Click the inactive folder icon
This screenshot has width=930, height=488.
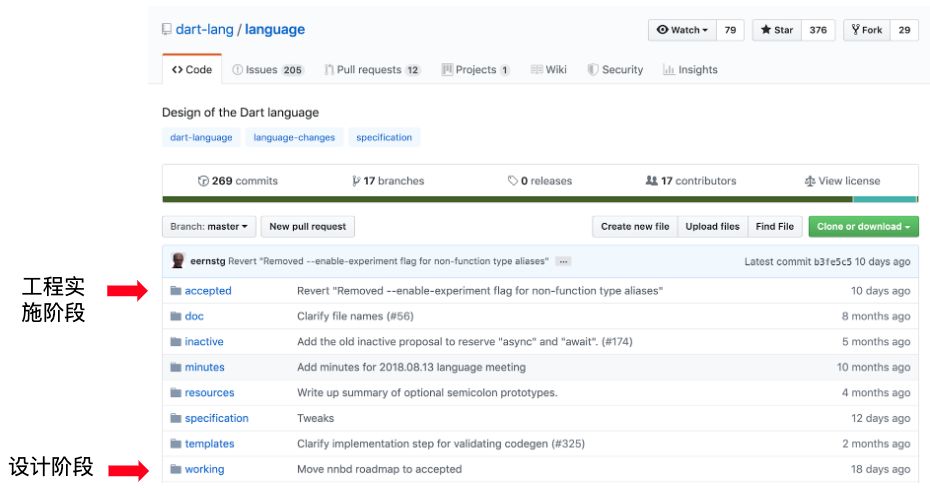[175, 342]
